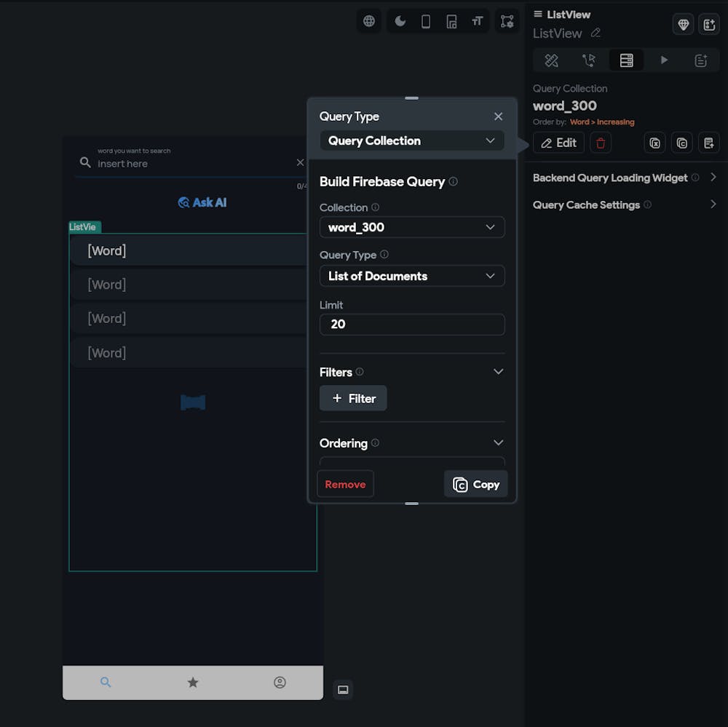Open the Query Collection dropdown
This screenshot has width=728, height=727.
click(x=412, y=140)
